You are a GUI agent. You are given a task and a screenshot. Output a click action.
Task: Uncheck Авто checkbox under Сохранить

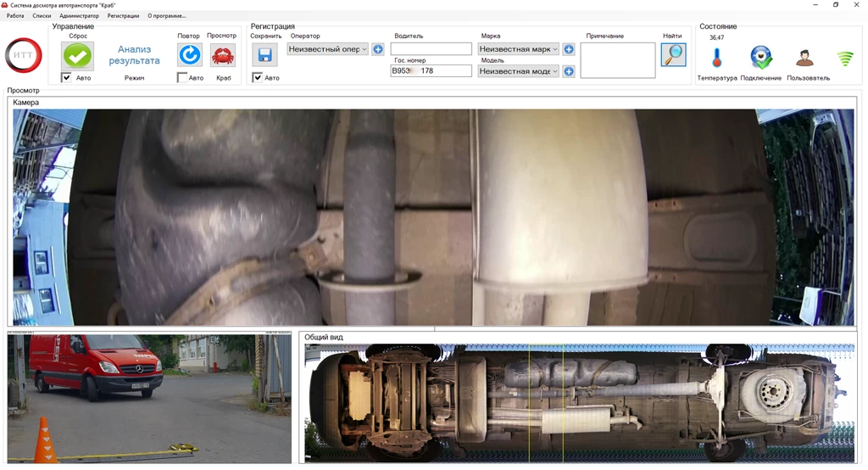tap(258, 78)
